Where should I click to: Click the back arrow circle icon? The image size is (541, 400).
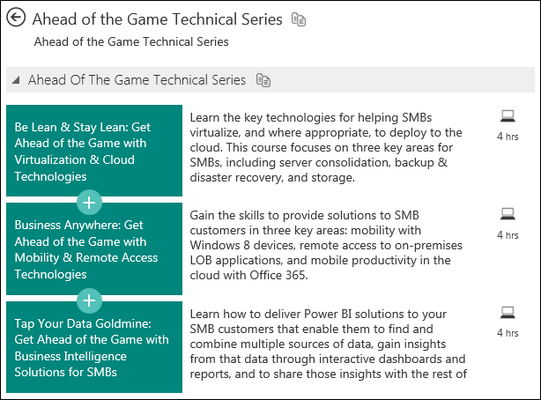pos(16,17)
